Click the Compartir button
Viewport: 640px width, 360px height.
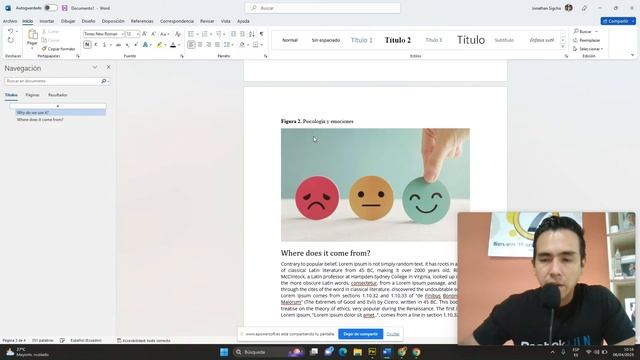coord(618,21)
